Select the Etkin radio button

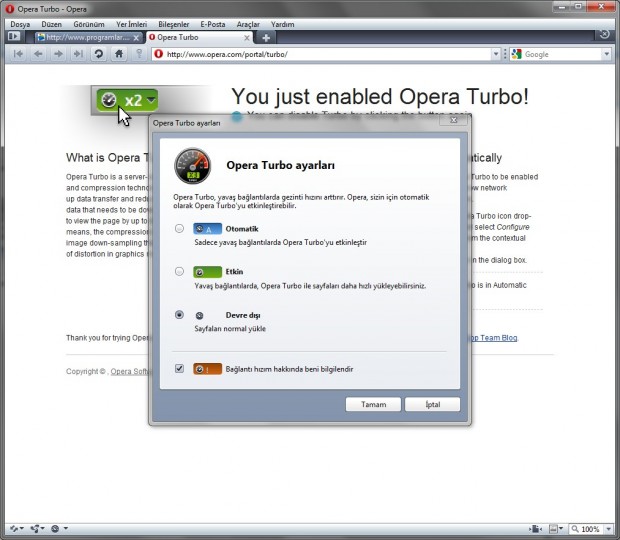[x=179, y=271]
